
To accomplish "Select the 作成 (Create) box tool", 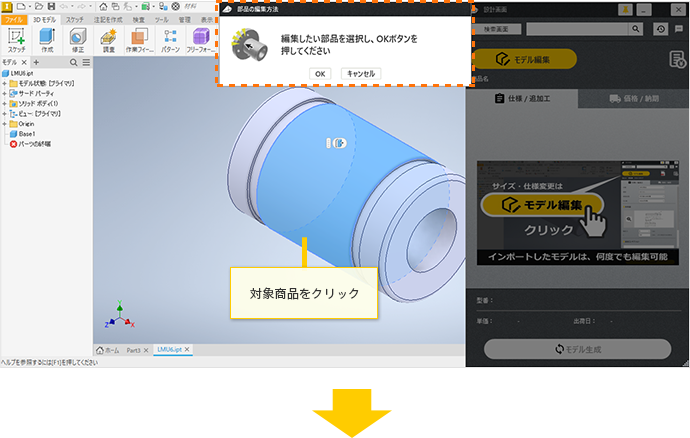I will (47, 38).
